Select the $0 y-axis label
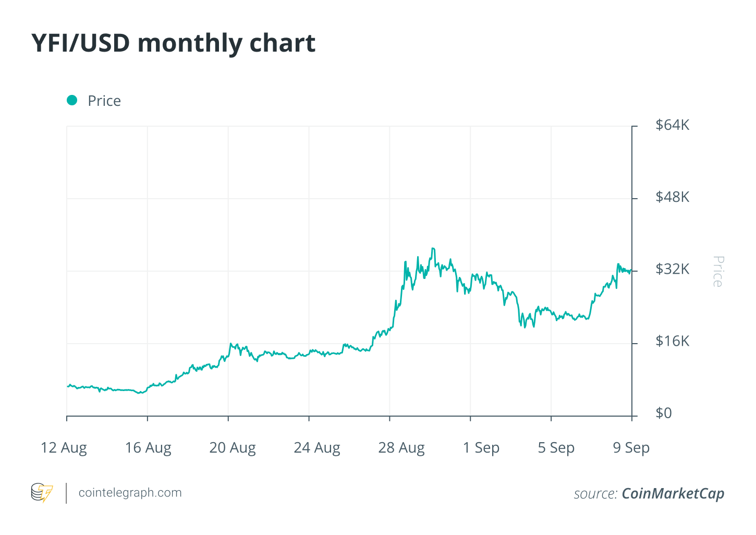 pyautogui.click(x=663, y=413)
